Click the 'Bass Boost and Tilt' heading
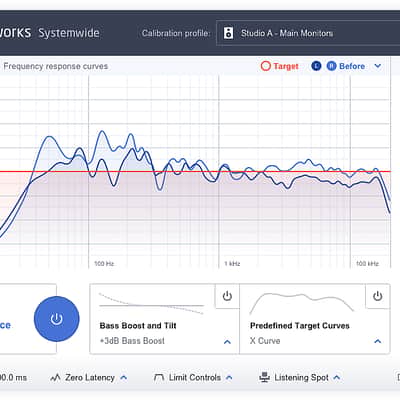 pyautogui.click(x=138, y=326)
